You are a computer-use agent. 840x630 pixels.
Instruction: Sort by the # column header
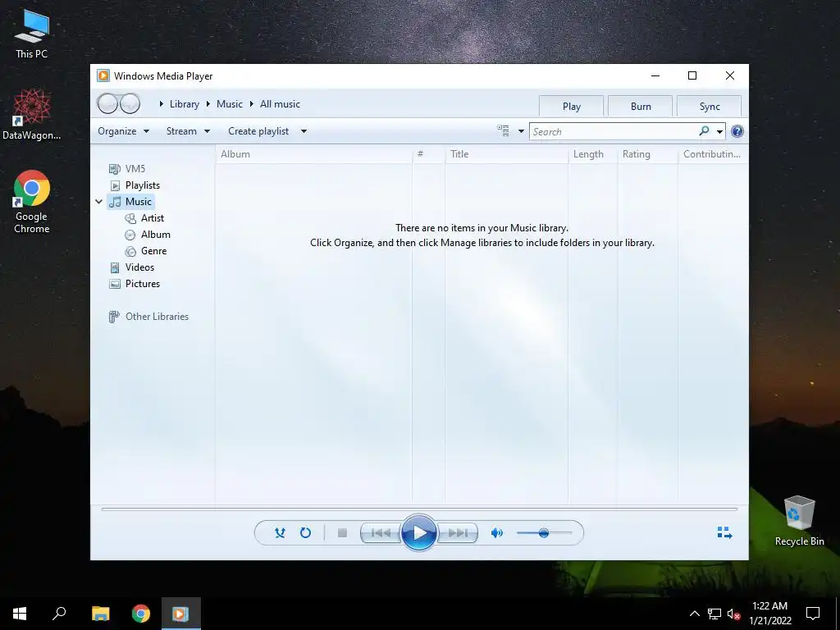(x=428, y=154)
